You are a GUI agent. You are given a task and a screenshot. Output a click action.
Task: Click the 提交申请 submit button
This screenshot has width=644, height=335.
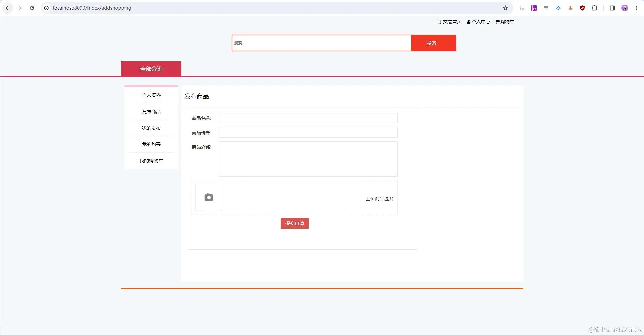[x=295, y=223]
